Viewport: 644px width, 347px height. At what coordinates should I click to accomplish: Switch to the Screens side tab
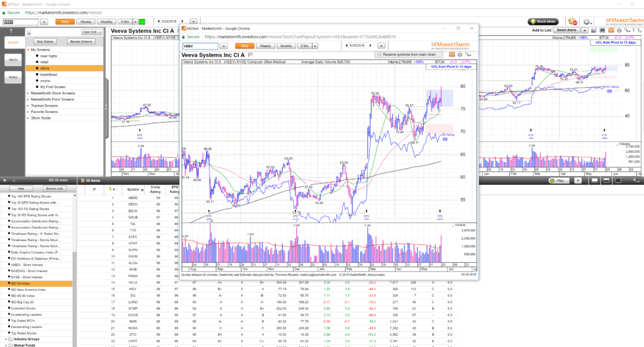tap(13, 42)
